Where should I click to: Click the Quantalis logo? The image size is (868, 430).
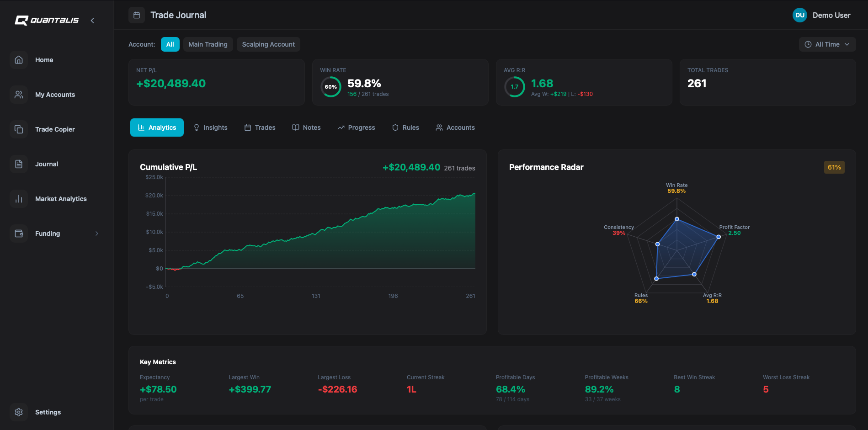point(47,20)
